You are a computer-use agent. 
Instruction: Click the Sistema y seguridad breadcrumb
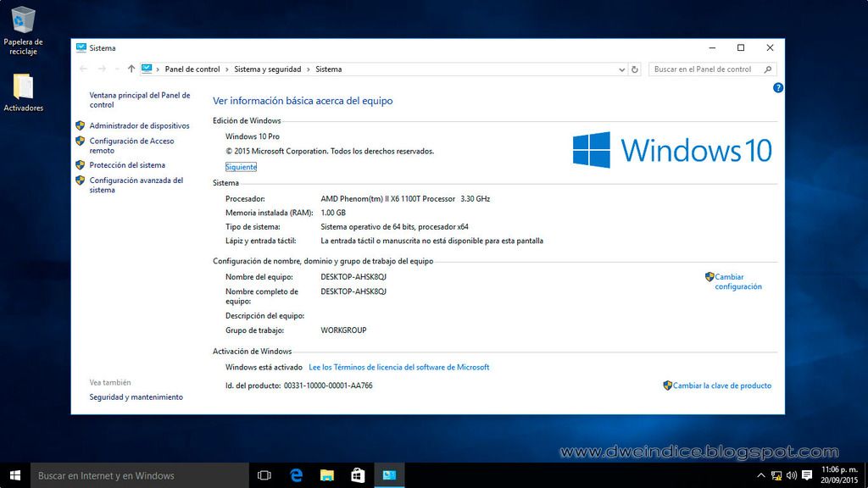[x=267, y=69]
